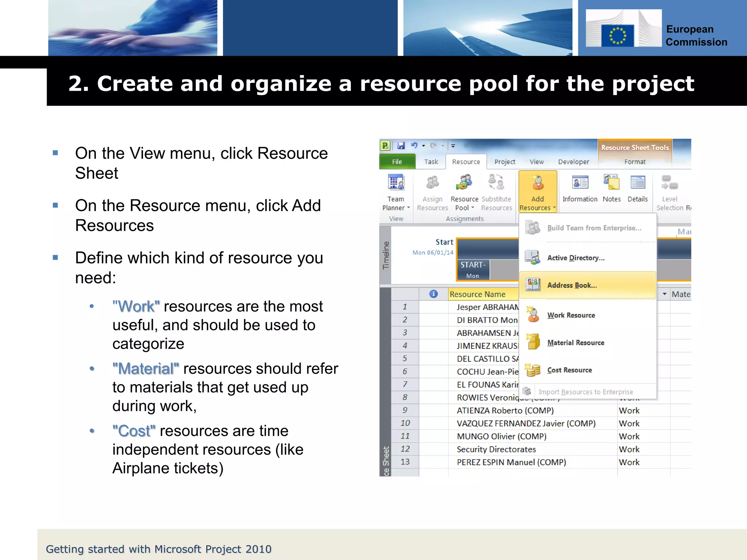The height and width of the screenshot is (560, 747).
Task: Select the Format tab under Resource Sheet Tools
Action: (635, 162)
